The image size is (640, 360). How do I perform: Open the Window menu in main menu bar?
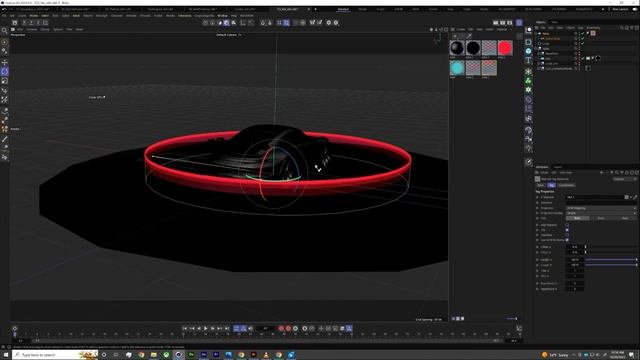click(222, 16)
